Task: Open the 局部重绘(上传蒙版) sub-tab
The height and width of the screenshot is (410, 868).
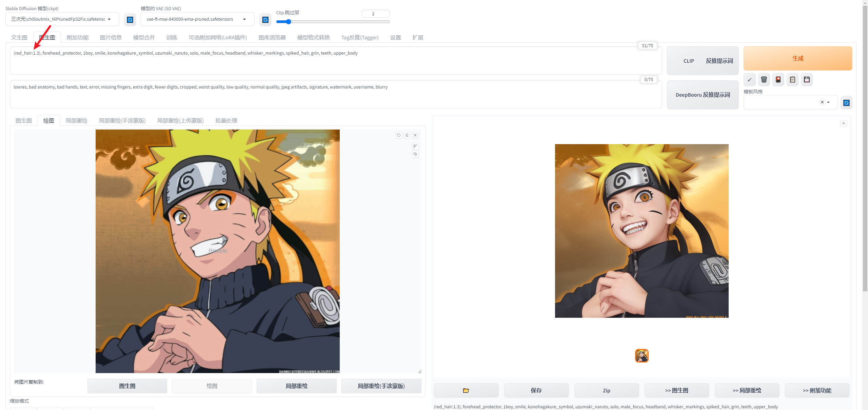Action: coord(181,120)
